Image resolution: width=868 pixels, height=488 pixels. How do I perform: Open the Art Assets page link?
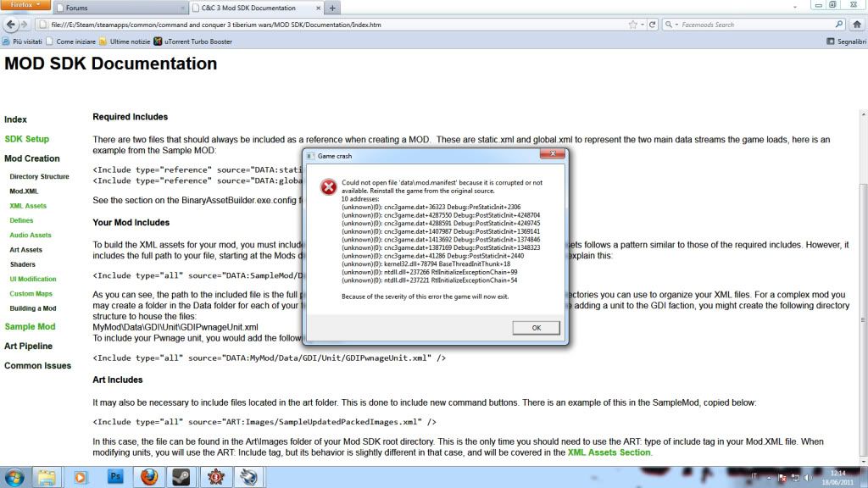25,250
